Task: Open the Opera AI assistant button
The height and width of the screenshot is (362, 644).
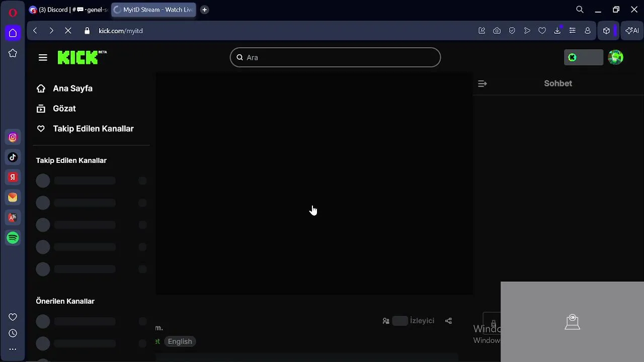Action: pos(632,31)
